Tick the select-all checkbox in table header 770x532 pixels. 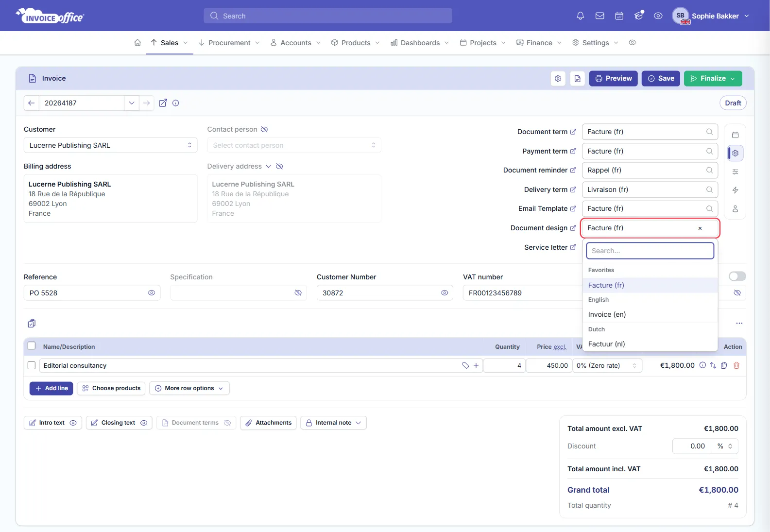coord(32,346)
